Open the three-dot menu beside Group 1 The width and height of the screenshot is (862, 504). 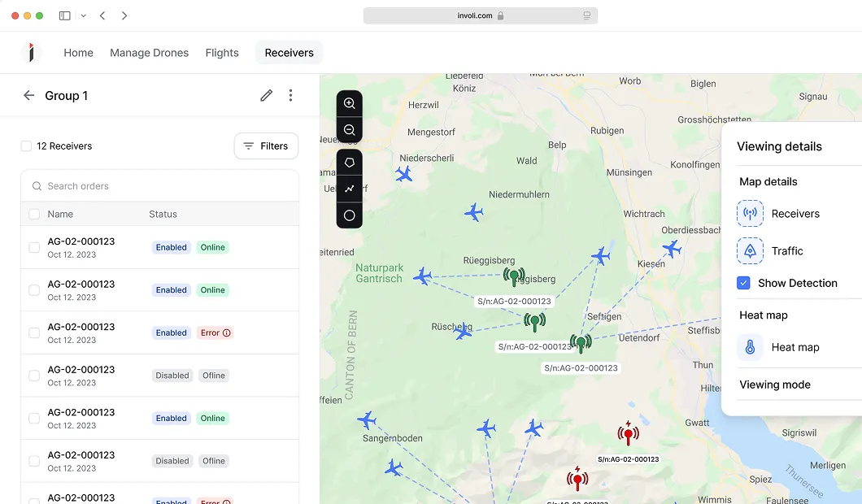[x=290, y=95]
